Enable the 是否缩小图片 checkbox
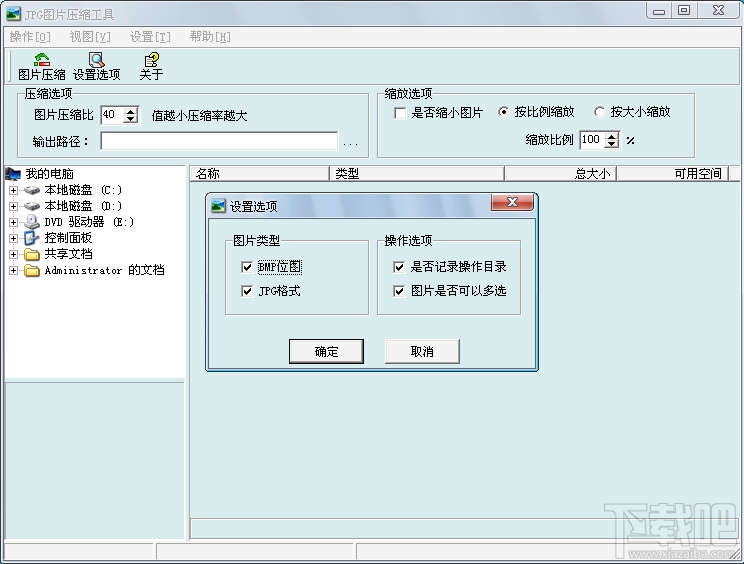The image size is (744, 564). coord(400,113)
